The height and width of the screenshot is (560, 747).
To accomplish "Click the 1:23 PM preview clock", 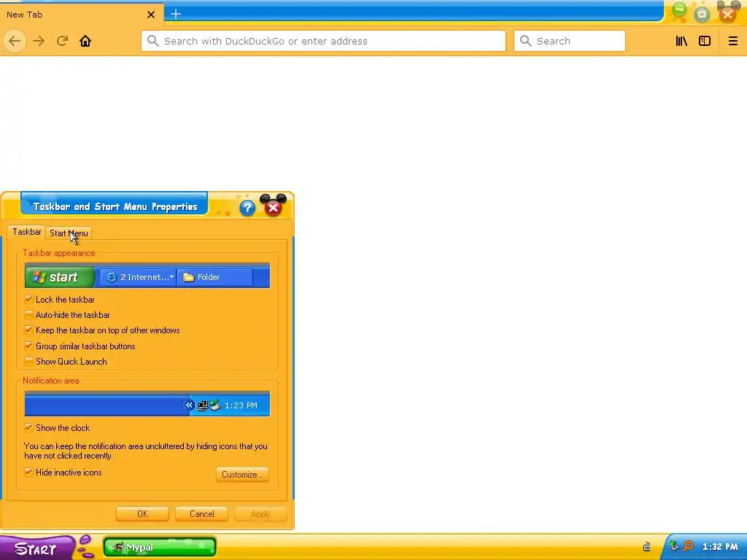I will tap(241, 405).
